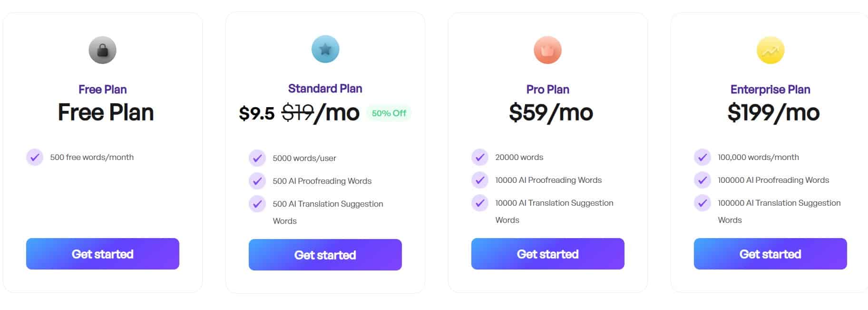Toggle the check beside 10000 AI Proofreading Words
This screenshot has height=310, width=868.
(480, 180)
